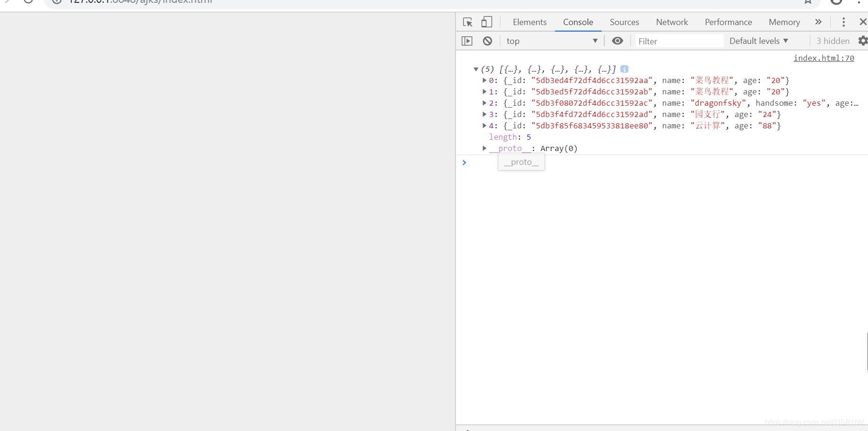Click the array info badge icon
Image resolution: width=868 pixels, height=431 pixels.
624,69
